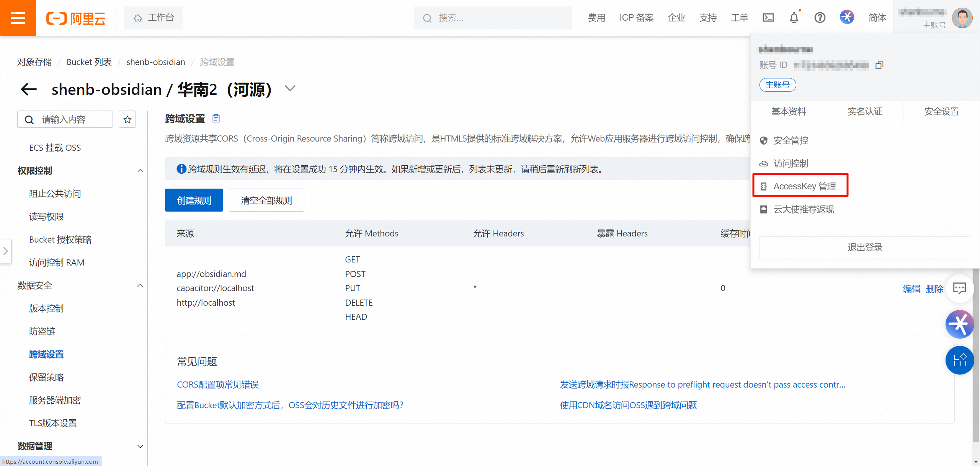The image size is (980, 466).
Task: Collapse the 权限控制 sidebar section
Action: tap(140, 171)
